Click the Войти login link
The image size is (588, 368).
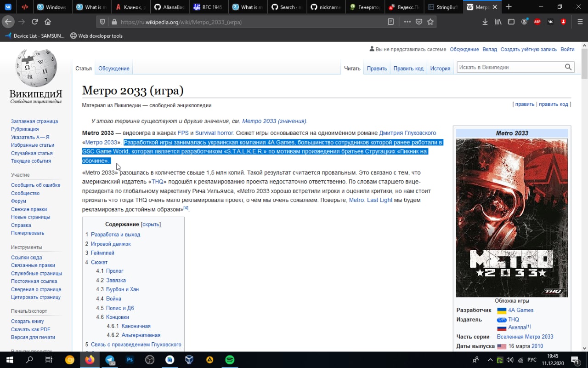click(567, 49)
